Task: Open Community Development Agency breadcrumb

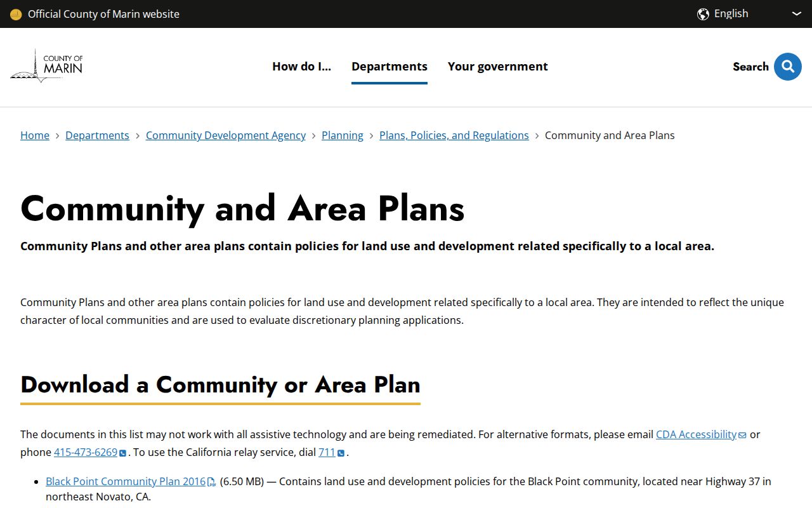Action: (226, 135)
